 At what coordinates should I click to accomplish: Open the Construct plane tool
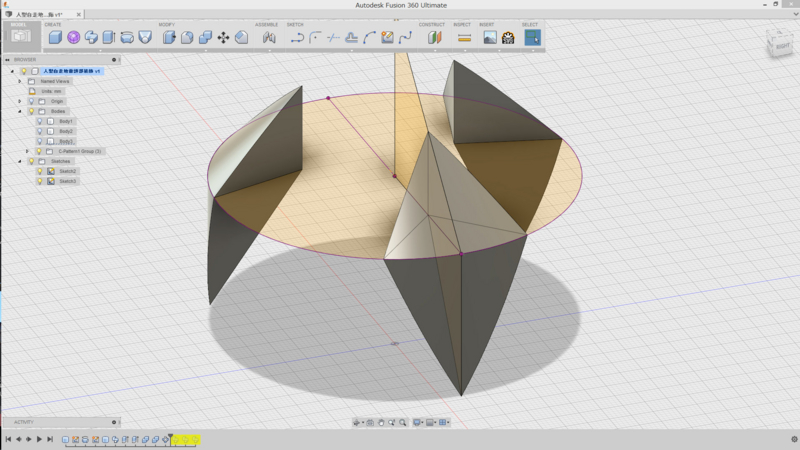[434, 37]
